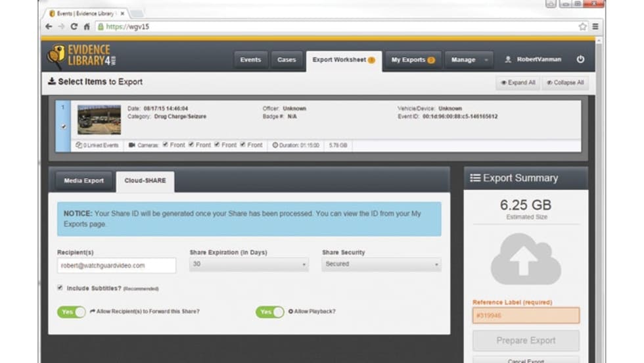Screen dimensions: 644x363
Task: Expand the Manage dropdown menu
Action: pos(469,60)
